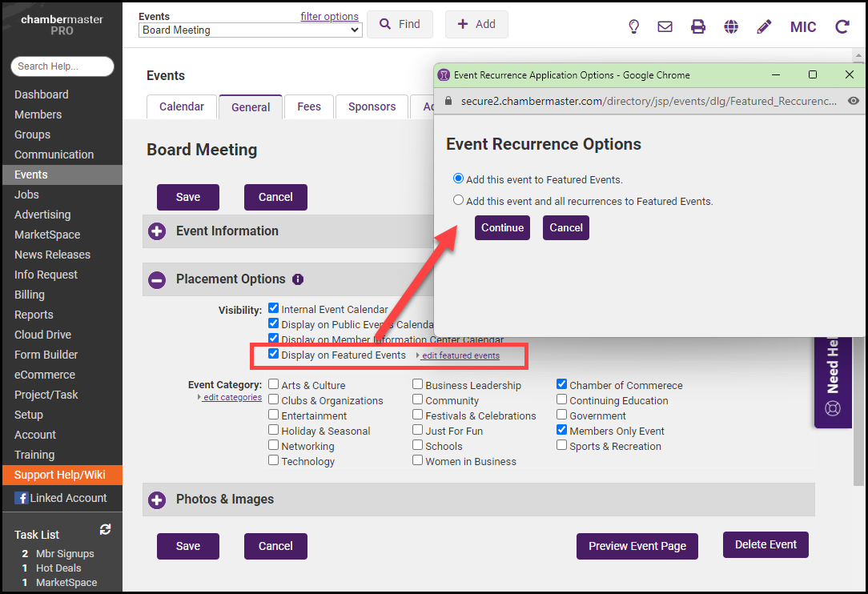This screenshot has width=868, height=594.
Task: Uncheck Display on Featured Events checkbox
Action: pyautogui.click(x=274, y=354)
